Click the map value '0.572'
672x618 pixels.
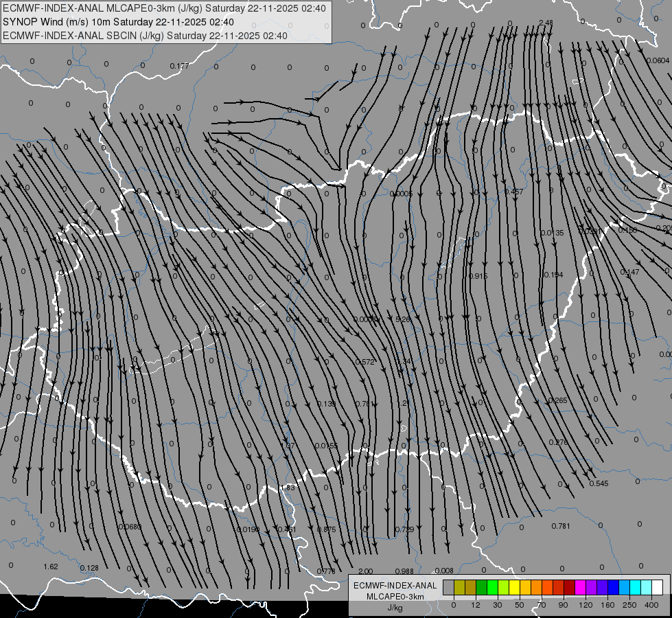[365, 362]
